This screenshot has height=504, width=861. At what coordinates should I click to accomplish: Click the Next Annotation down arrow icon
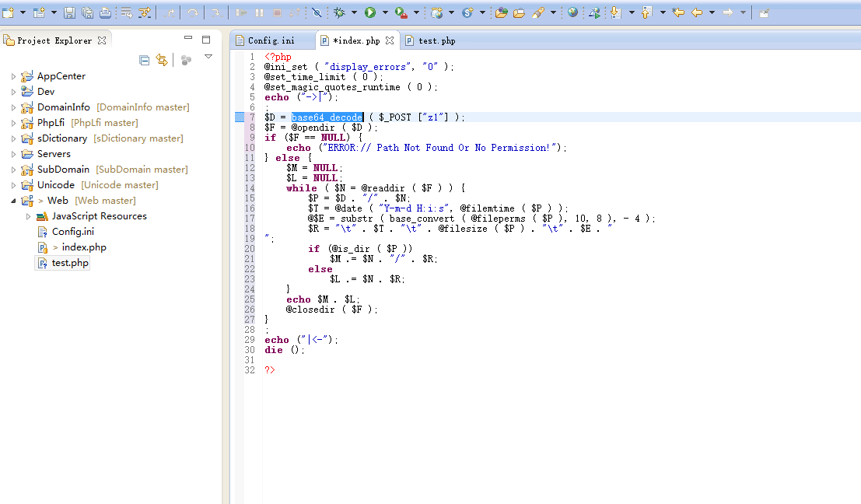point(616,12)
